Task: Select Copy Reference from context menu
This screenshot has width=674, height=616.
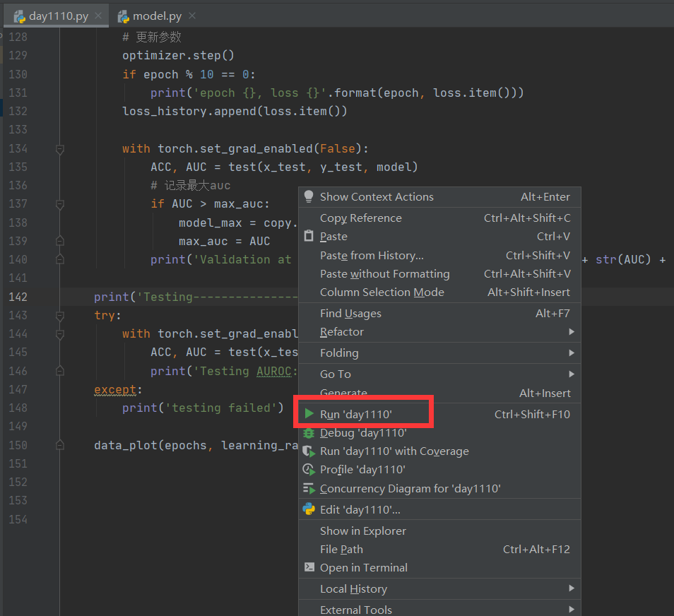Action: (439, 218)
